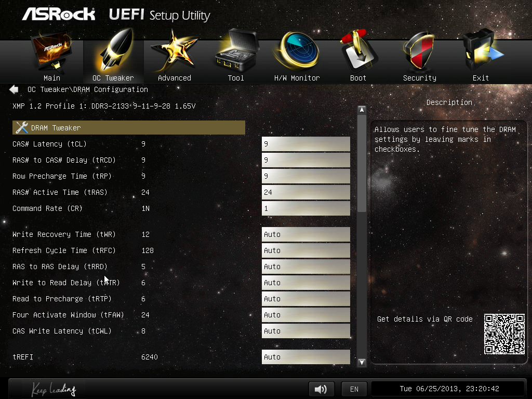Click the Command Rate current value 1N

click(145, 208)
